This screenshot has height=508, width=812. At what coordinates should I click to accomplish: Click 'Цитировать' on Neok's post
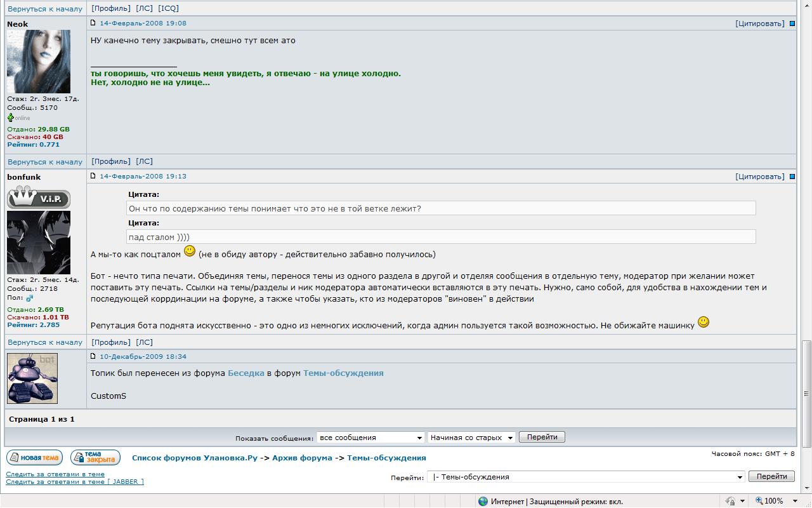coord(760,23)
